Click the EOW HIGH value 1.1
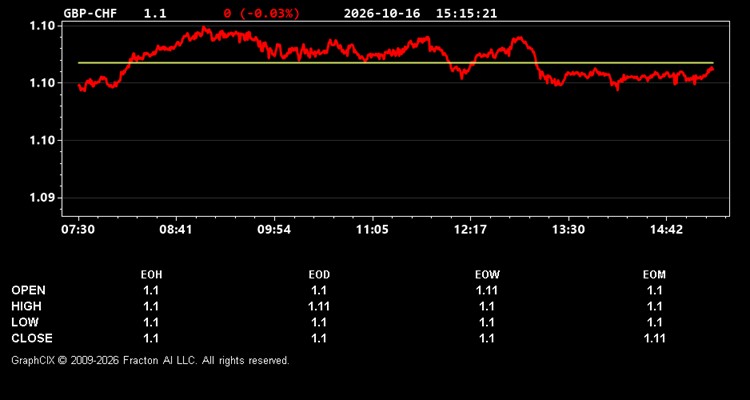This screenshot has width=750, height=400. 486,306
